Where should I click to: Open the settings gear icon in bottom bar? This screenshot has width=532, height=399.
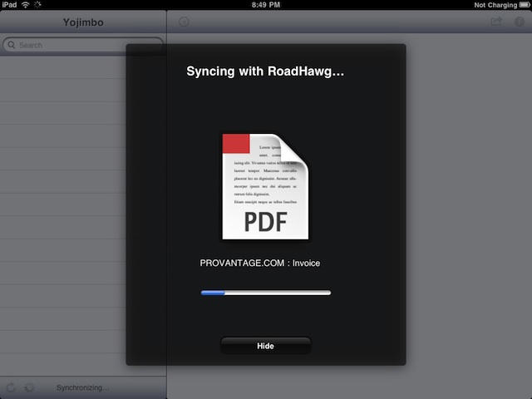[x=30, y=387]
